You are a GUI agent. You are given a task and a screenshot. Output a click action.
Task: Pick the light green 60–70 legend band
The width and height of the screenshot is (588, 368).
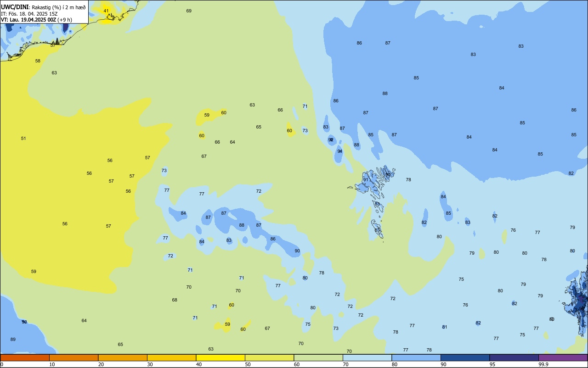[318, 357]
